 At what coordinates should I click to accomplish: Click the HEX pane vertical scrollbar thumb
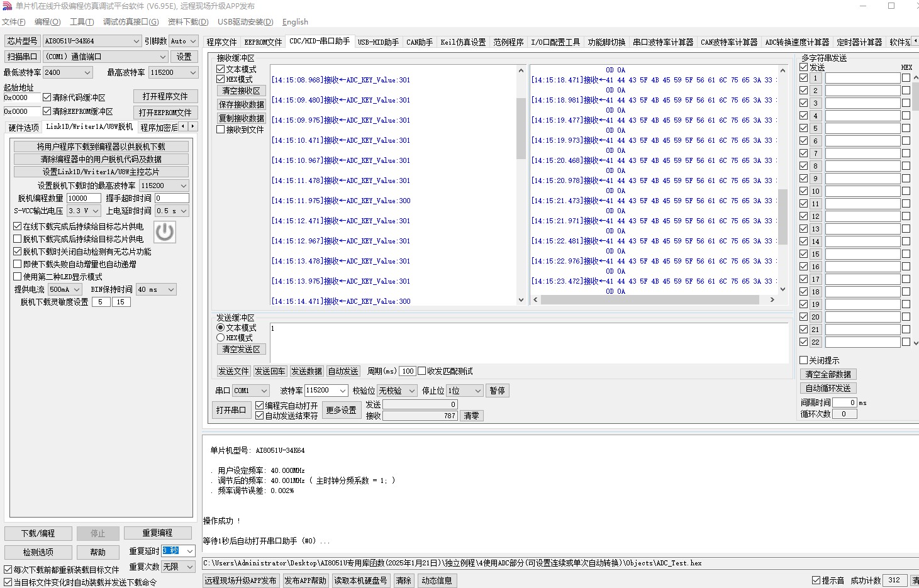[x=783, y=216]
